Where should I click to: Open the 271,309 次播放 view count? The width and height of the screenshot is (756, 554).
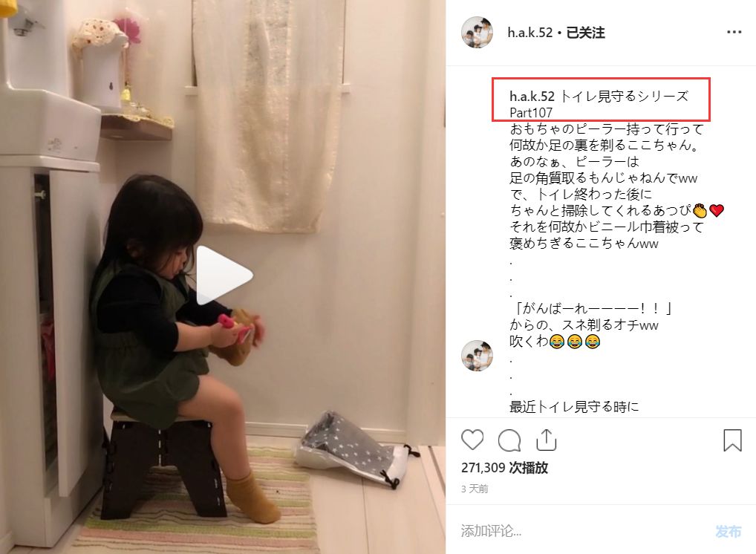click(504, 468)
